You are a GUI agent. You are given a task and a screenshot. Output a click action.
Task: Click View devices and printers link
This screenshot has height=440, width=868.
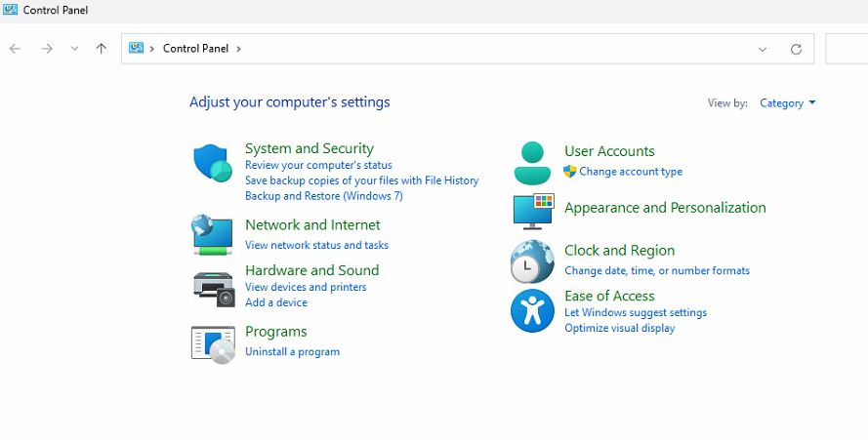tap(306, 287)
